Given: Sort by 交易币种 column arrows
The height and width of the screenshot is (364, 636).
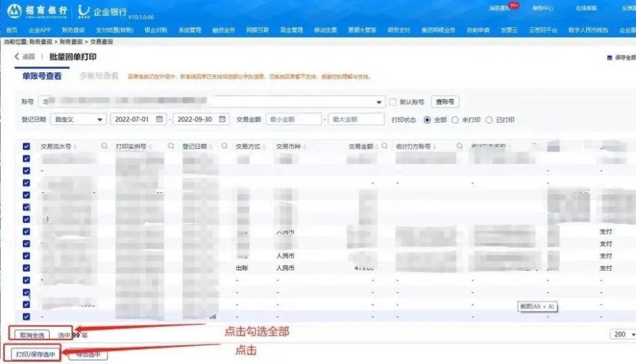Looking at the screenshot, I should point(304,146).
